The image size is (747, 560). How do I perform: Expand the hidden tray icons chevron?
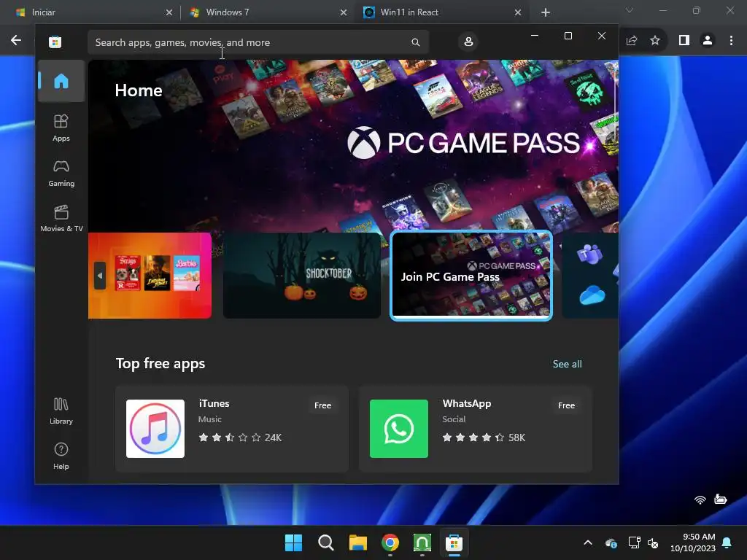(x=588, y=542)
